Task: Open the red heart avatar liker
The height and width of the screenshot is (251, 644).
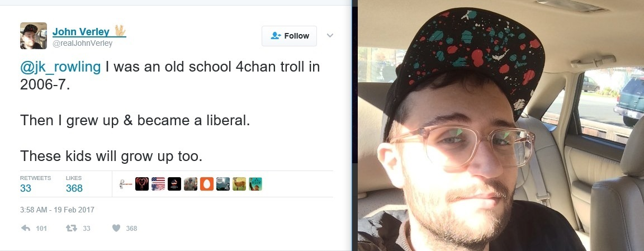Action: (x=141, y=184)
